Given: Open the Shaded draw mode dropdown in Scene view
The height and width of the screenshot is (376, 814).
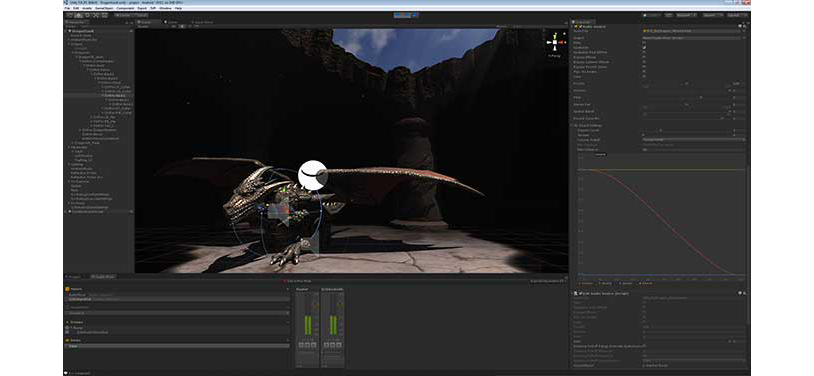Looking at the screenshot, I should point(144,26).
